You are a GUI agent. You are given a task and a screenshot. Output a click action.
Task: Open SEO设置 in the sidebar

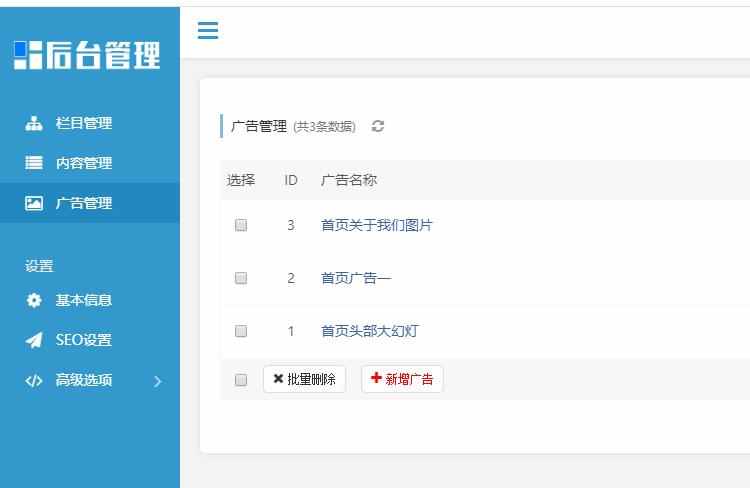pyautogui.click(x=90, y=340)
